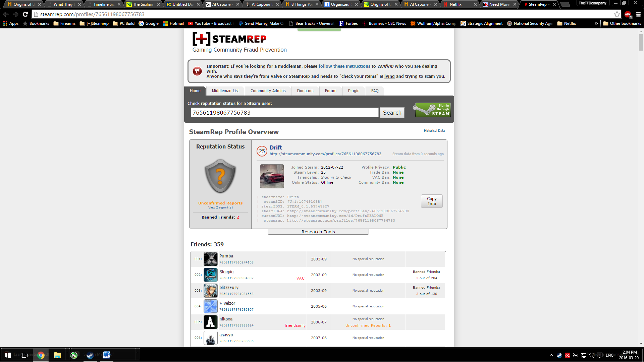Reload the page with refresh icon
Image resolution: width=644 pixels, height=362 pixels.
[x=25, y=14]
